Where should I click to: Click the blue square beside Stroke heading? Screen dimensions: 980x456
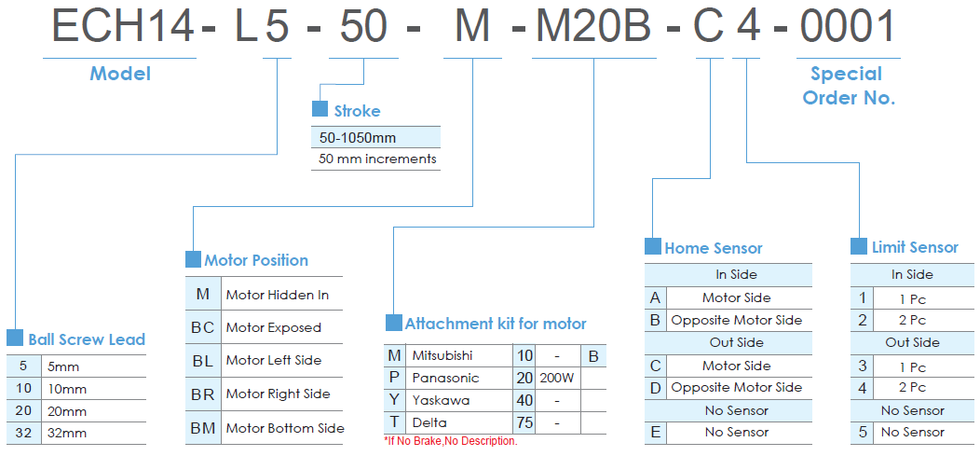pos(320,109)
